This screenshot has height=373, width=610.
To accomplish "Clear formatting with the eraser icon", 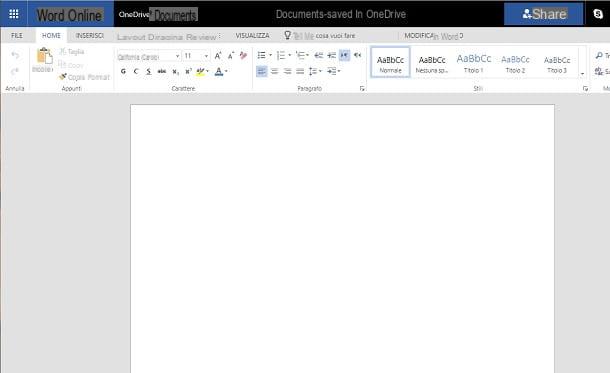I will pos(244,56).
